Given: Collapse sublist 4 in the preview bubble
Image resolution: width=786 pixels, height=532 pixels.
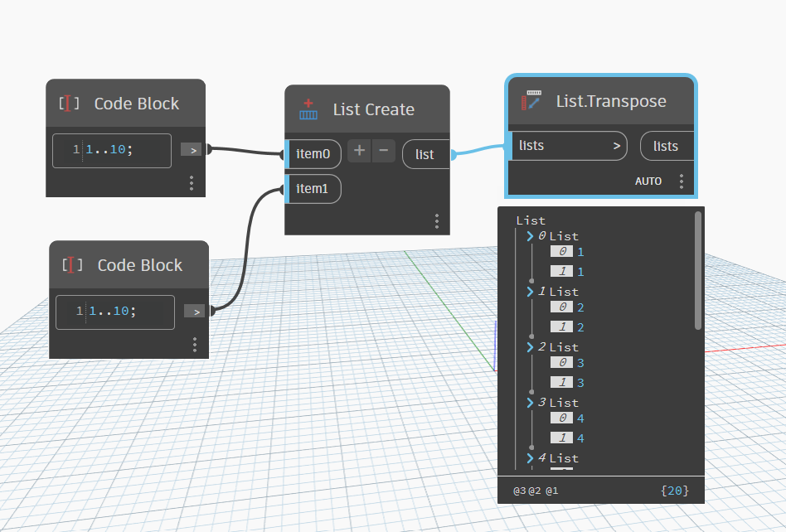Looking at the screenshot, I should pos(531,458).
